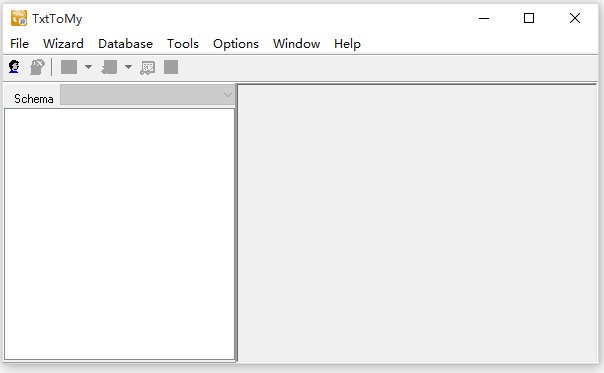Open the Database menu
604x373 pixels.
[125, 44]
